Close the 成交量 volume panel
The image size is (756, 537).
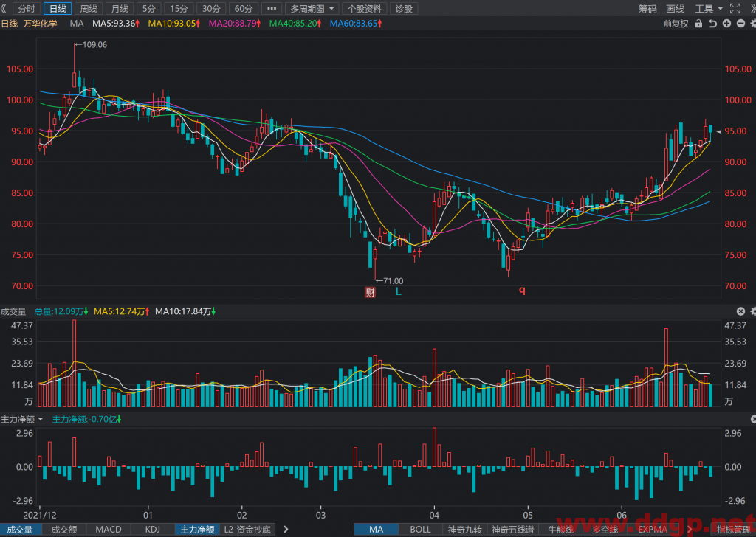[x=740, y=311]
